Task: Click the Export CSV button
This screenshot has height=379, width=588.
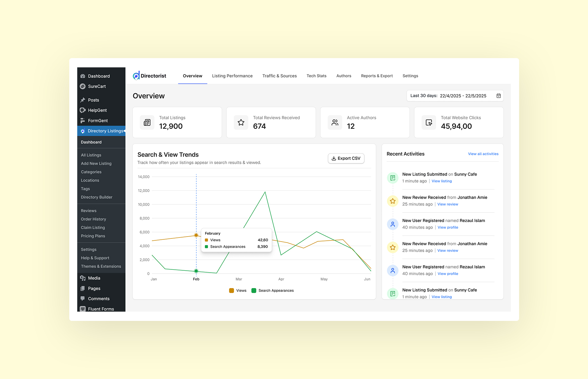Action: (346, 158)
